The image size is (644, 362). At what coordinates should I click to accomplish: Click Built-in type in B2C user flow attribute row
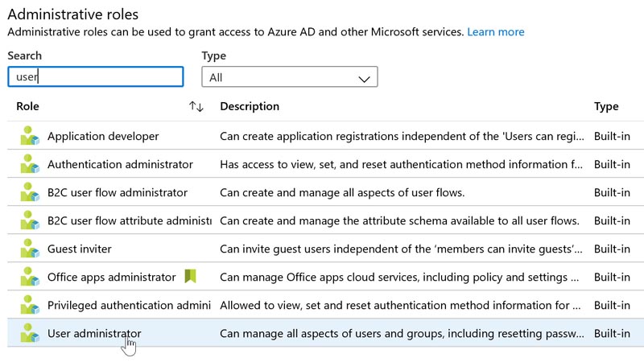coord(612,220)
